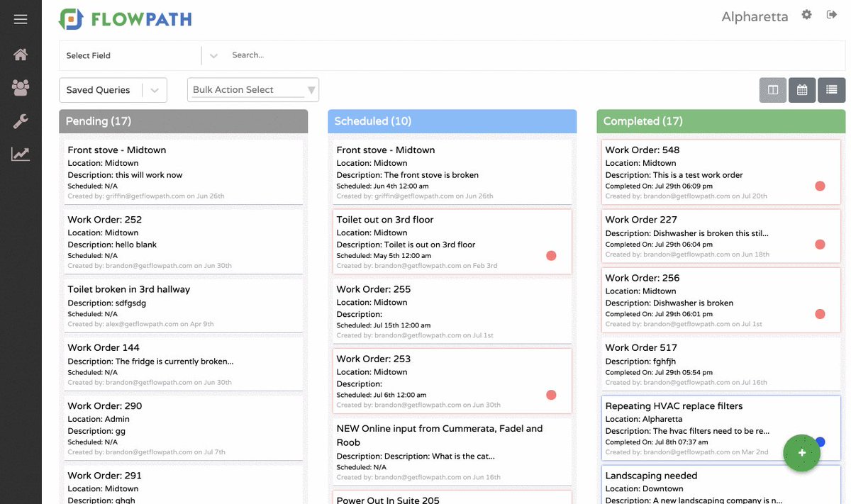Open analytics via the chart icon
The width and height of the screenshot is (851, 504).
pos(21,154)
